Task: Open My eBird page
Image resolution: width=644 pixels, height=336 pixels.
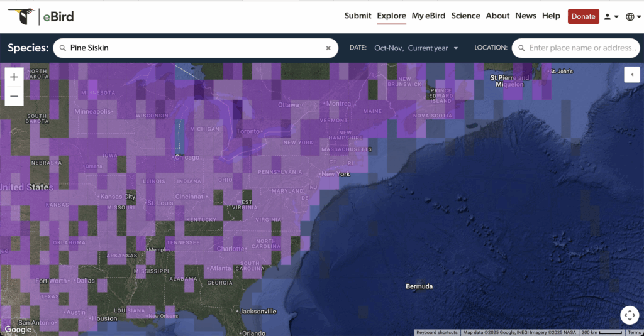Action: (428, 16)
